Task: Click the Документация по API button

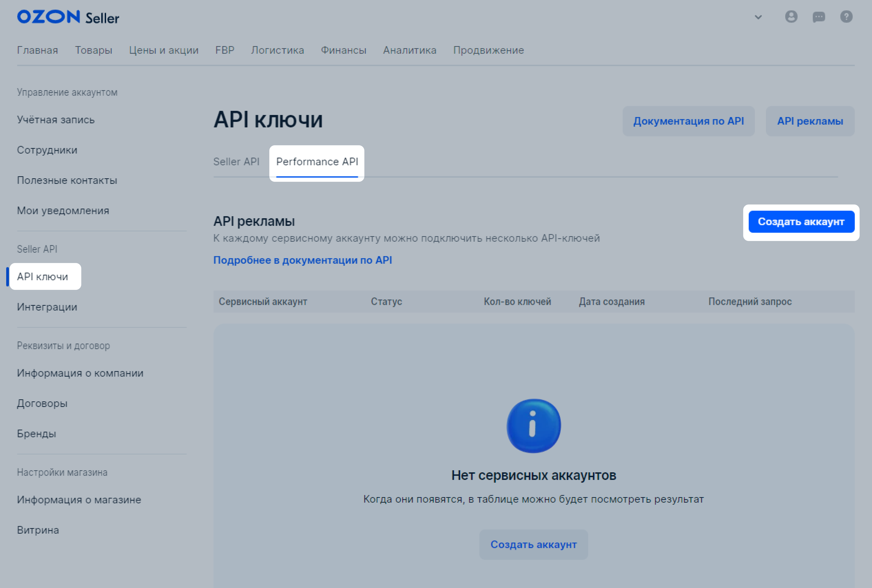Action: tap(689, 121)
